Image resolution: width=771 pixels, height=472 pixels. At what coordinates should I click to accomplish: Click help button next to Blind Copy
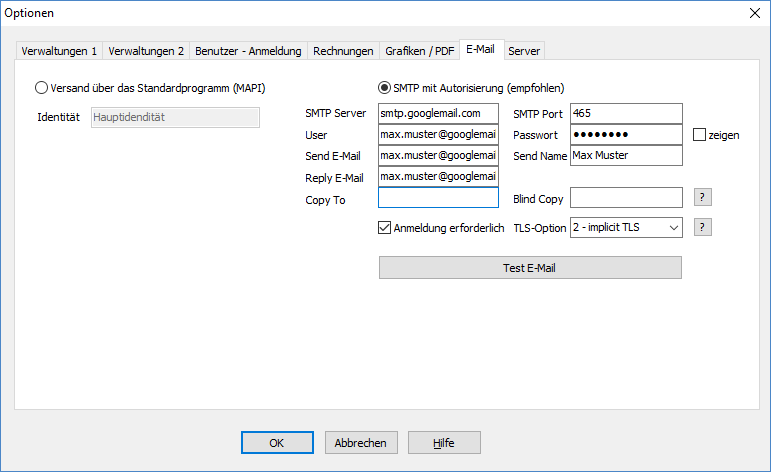[x=703, y=198]
